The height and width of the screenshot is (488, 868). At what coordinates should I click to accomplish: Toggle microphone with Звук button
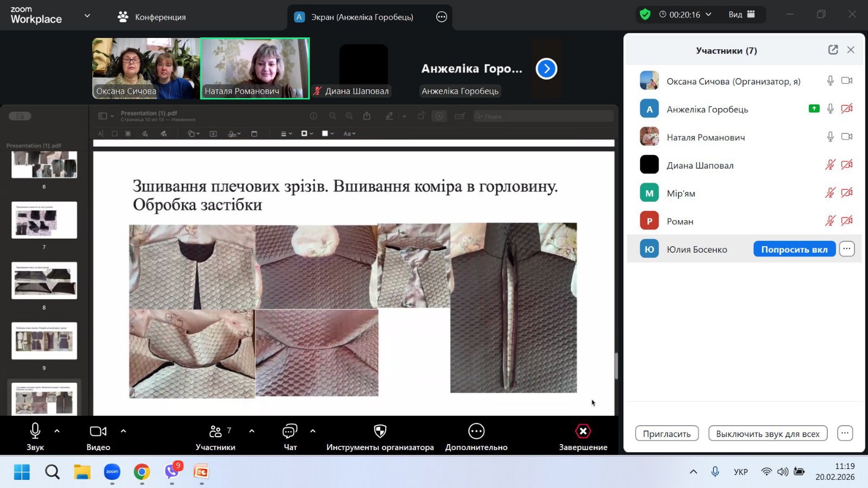[35, 432]
